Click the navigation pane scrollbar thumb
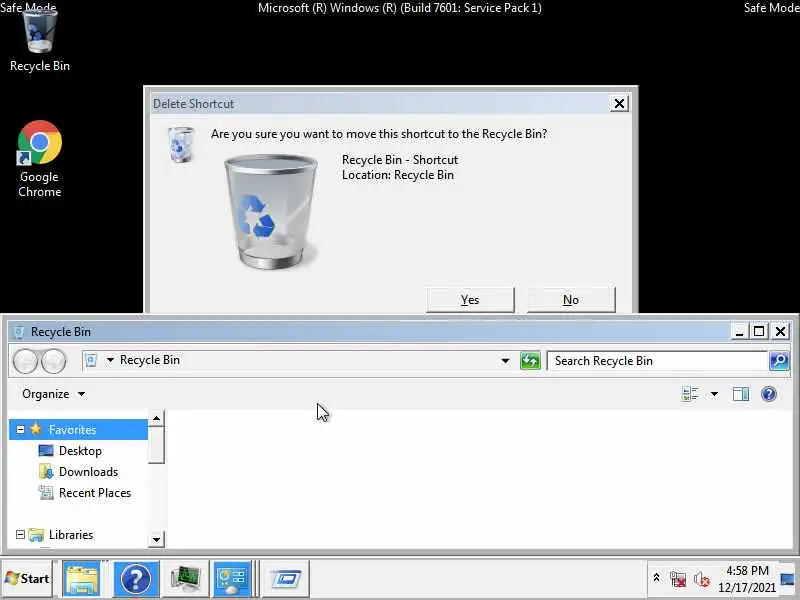 click(156, 445)
